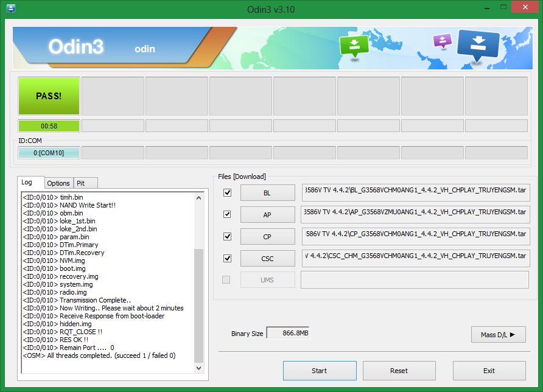This screenshot has width=543, height=392.
Task: Close the Odin3 v3.10 window
Action: coord(525,7)
